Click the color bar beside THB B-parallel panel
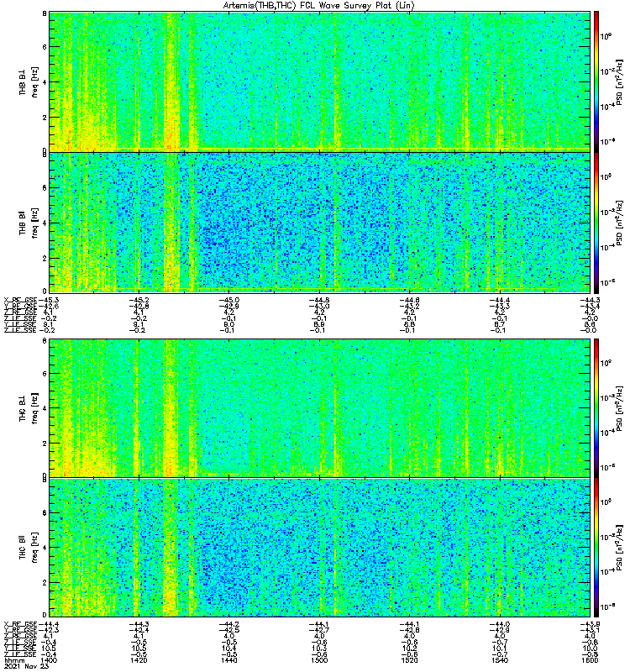 (596, 223)
